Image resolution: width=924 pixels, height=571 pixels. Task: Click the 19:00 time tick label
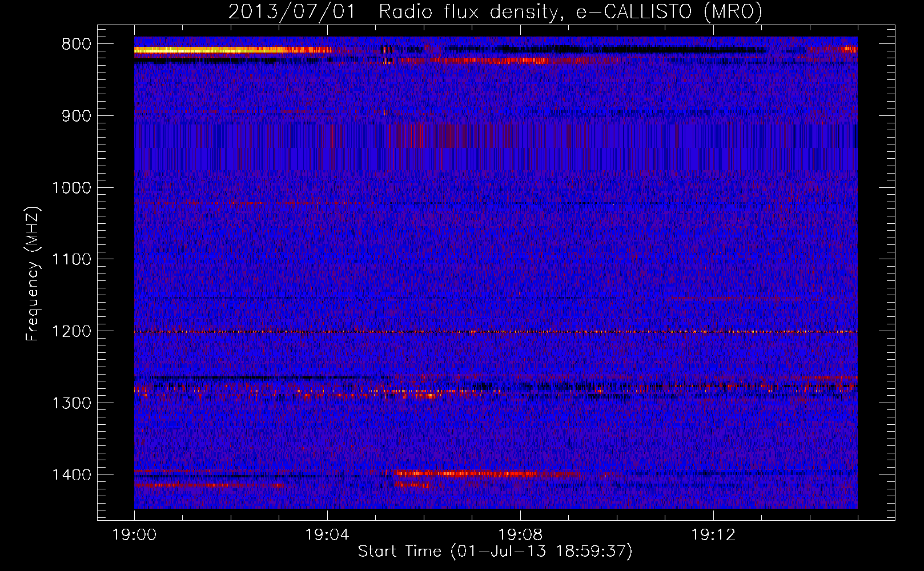click(x=134, y=535)
